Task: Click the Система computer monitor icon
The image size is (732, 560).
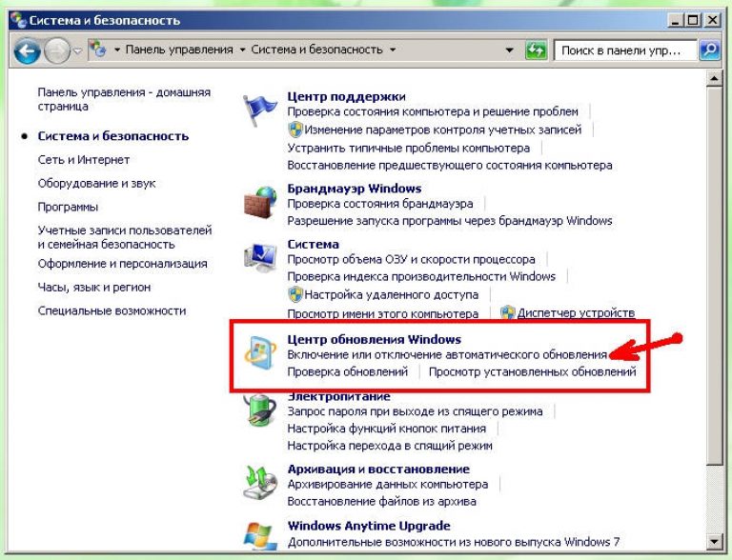Action: click(x=259, y=259)
